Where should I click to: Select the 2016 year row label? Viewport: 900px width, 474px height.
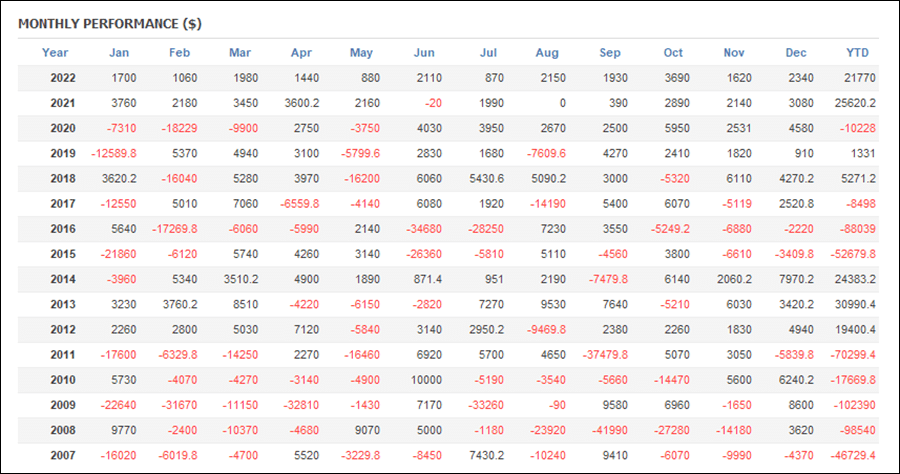pos(63,229)
